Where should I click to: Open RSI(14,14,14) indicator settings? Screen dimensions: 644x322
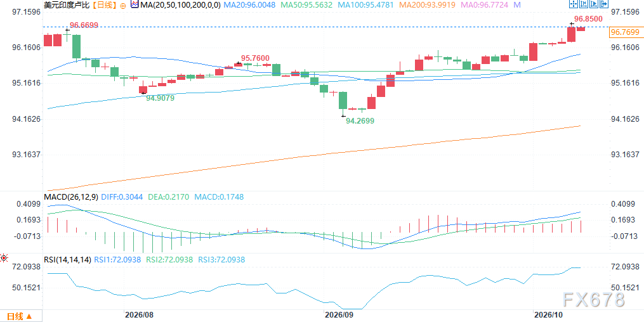pyautogui.click(x=68, y=259)
